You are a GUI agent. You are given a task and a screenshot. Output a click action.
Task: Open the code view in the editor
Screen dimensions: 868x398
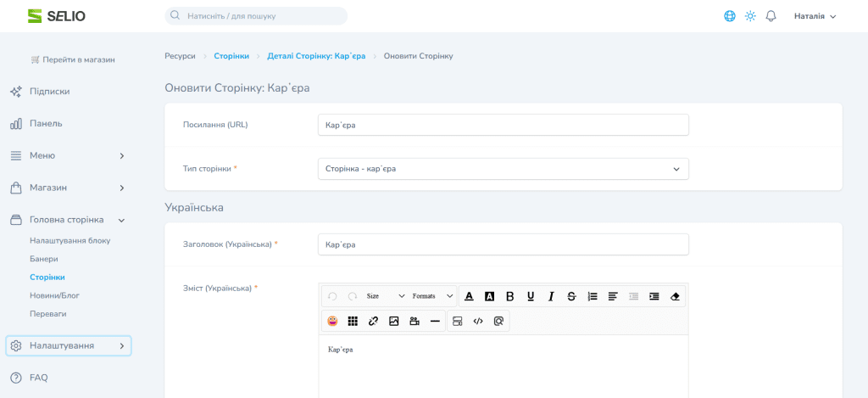coord(478,321)
